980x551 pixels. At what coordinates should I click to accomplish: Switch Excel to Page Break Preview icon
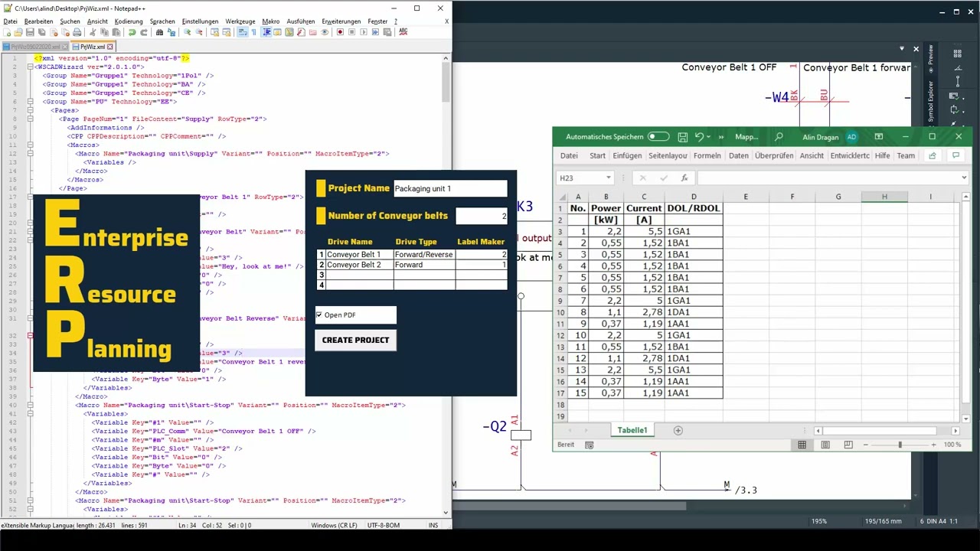click(x=848, y=445)
